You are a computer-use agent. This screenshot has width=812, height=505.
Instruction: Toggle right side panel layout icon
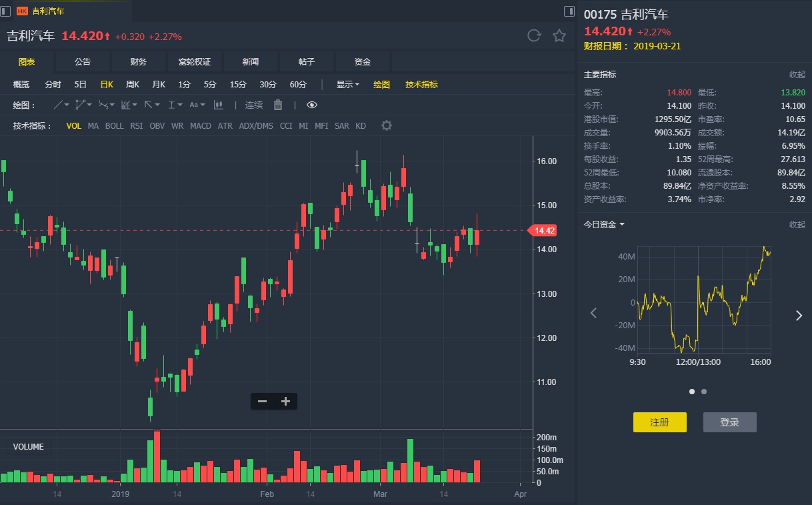[x=569, y=11]
